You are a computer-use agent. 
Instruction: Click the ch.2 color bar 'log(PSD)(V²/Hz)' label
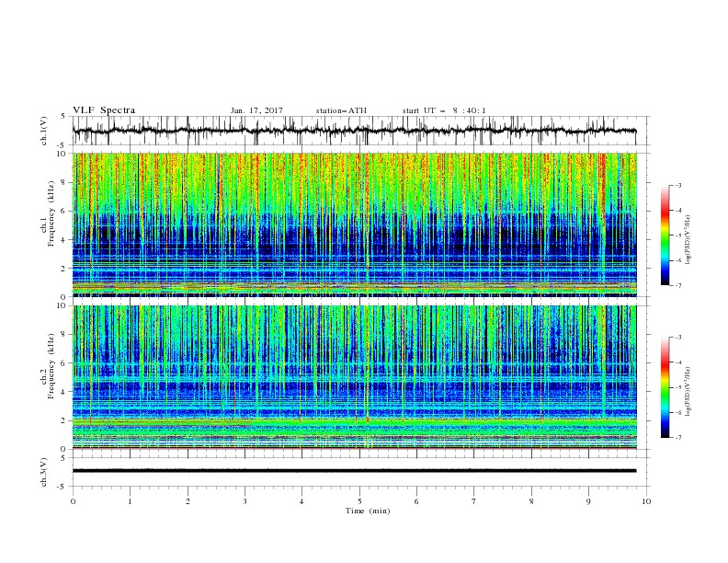(688, 392)
